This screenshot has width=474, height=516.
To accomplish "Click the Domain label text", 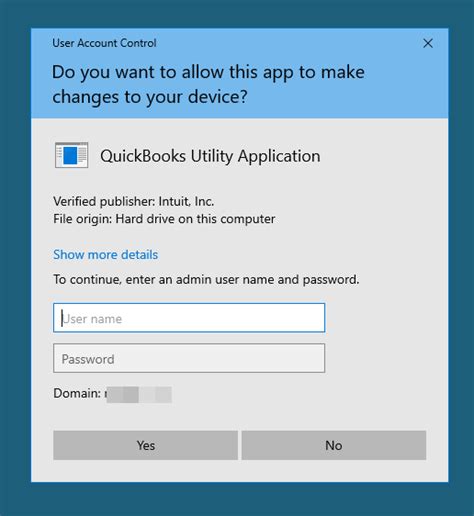I will (x=77, y=393).
